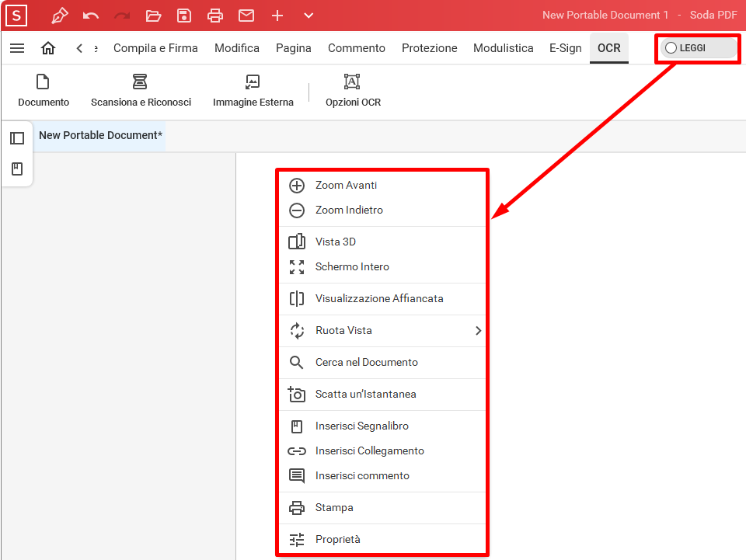
Task: Choose Visualizzazione Affiancata
Action: (x=382, y=298)
